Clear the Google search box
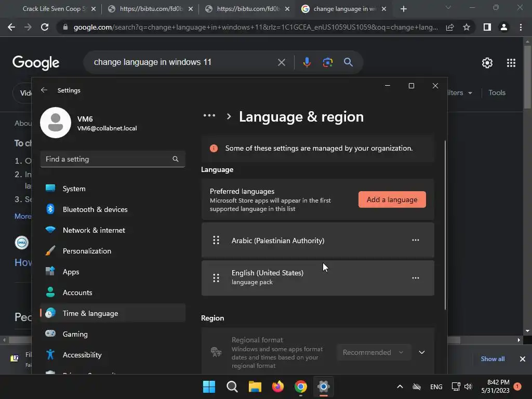 pos(281,62)
